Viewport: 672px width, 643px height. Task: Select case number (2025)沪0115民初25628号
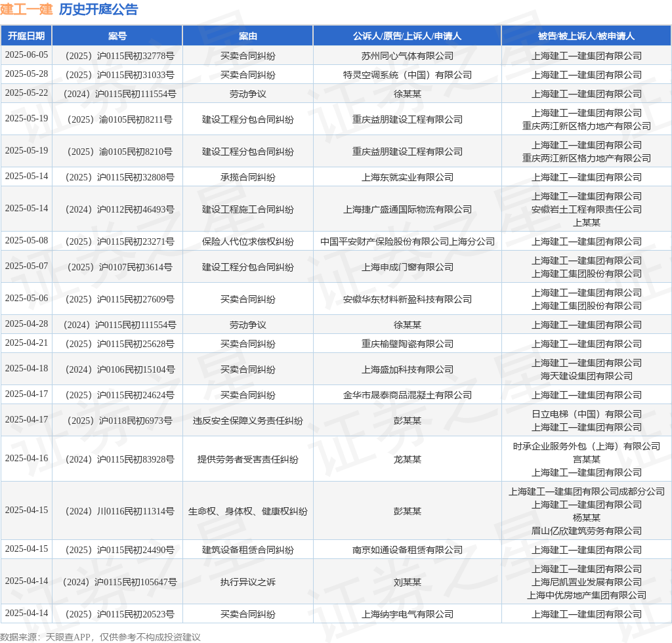click(x=117, y=344)
